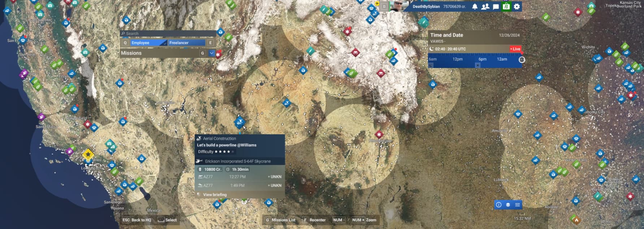The width and height of the screenshot is (644, 229).
Task: Click the Select button in the bottom bar
Action: click(x=167, y=220)
